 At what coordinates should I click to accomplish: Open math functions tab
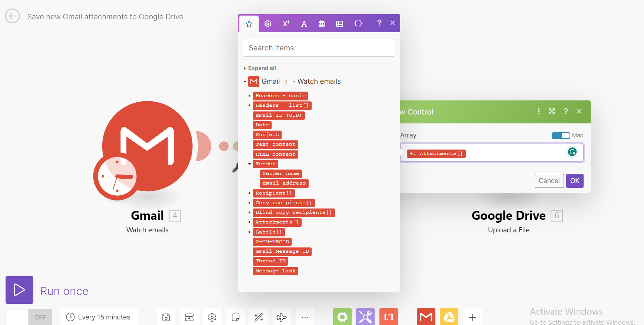pos(286,24)
